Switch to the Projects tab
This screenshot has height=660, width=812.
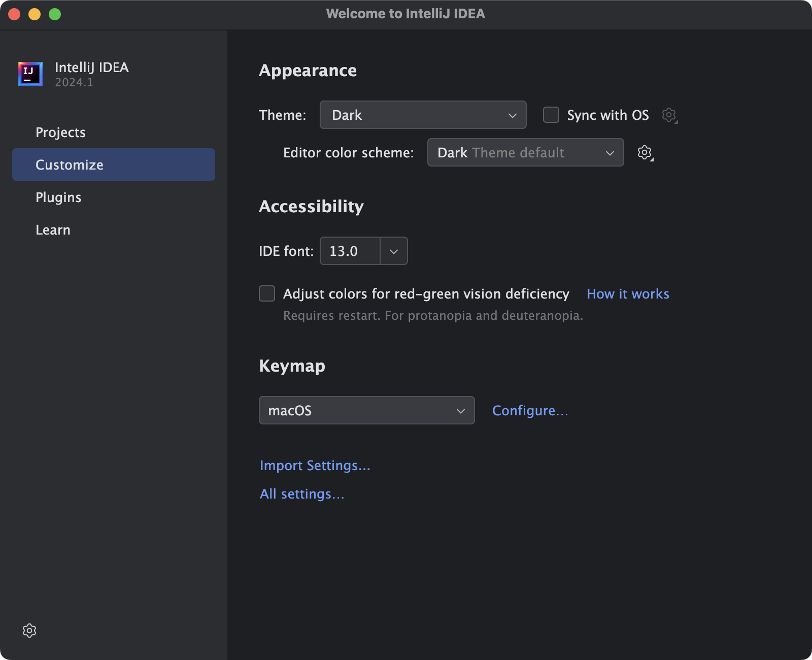click(114, 132)
